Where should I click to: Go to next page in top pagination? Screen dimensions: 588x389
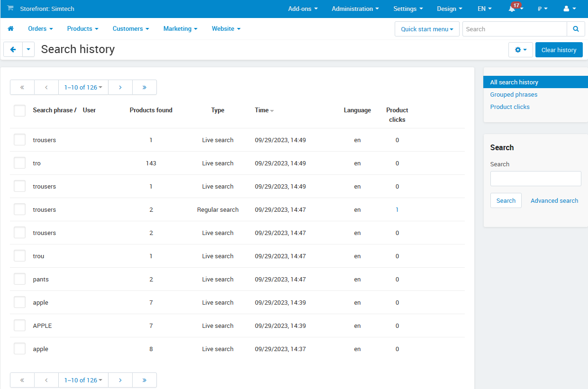[x=120, y=87]
